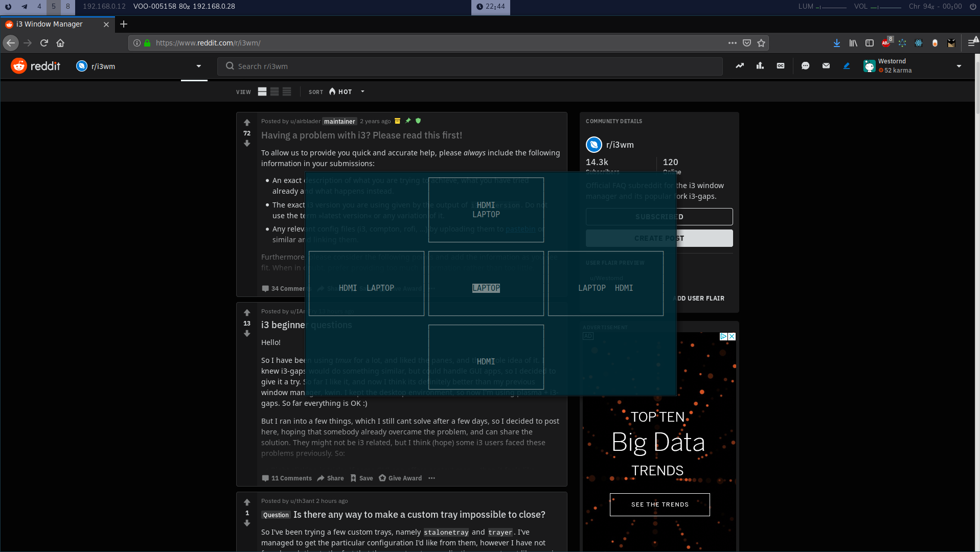The width and height of the screenshot is (980, 552).
Task: Save page to Pocket
Action: point(747,43)
